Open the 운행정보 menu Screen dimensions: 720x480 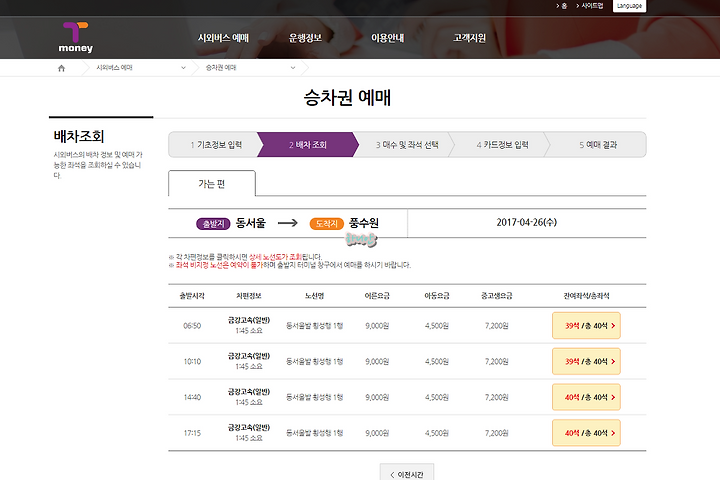[305, 38]
